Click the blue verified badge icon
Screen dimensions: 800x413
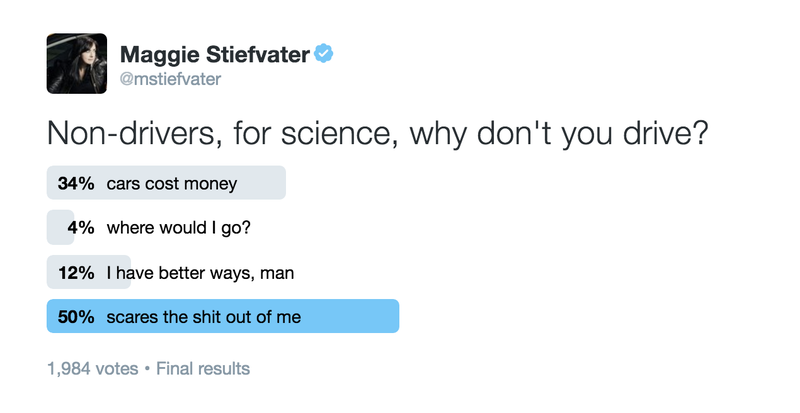tap(323, 54)
